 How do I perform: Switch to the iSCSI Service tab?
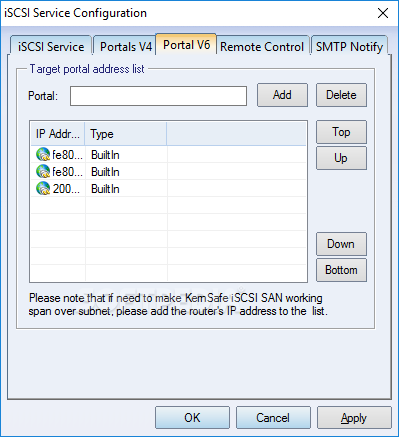(51, 46)
